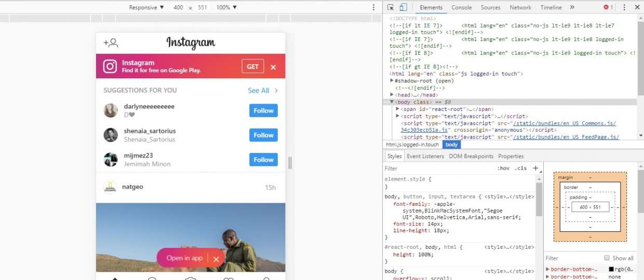Activate the inspect element picker icon
644x280 pixels.
tap(391, 7)
